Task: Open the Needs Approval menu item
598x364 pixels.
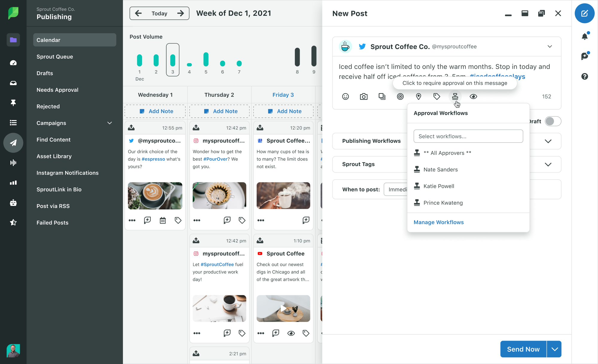Action: click(57, 90)
